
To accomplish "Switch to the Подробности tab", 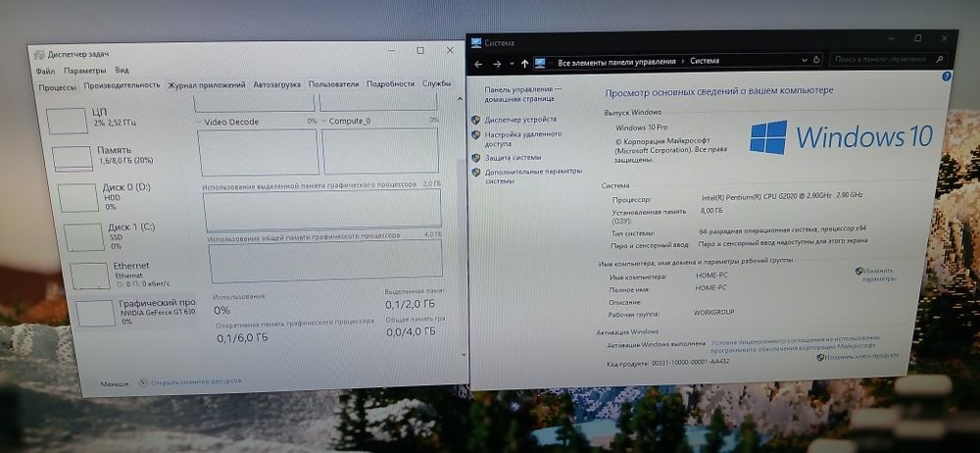I will coord(390,84).
